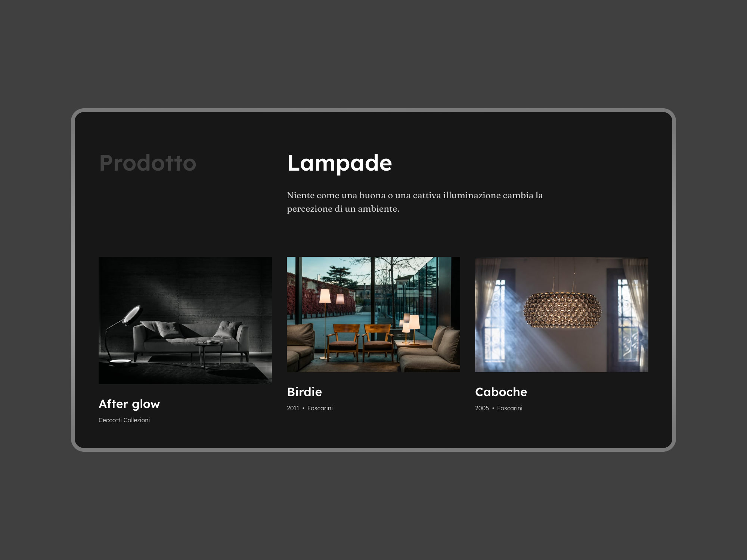Click the Birdie product title
The image size is (747, 560).
tap(304, 392)
